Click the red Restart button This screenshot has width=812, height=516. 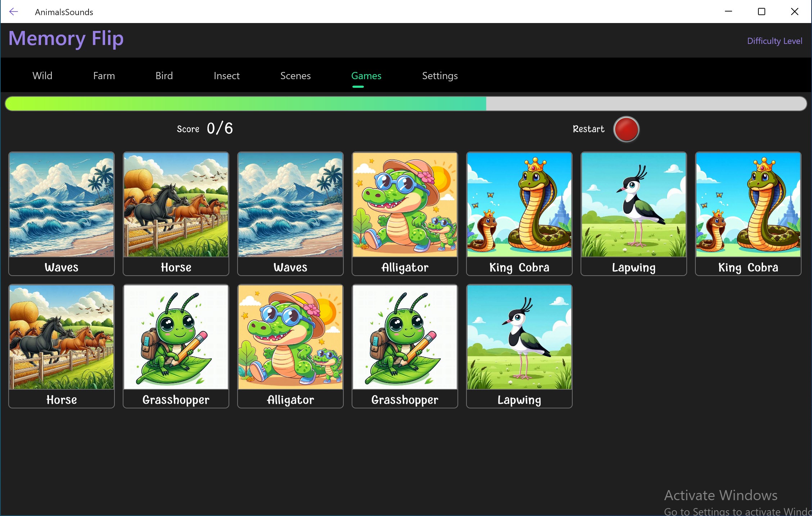626,129
